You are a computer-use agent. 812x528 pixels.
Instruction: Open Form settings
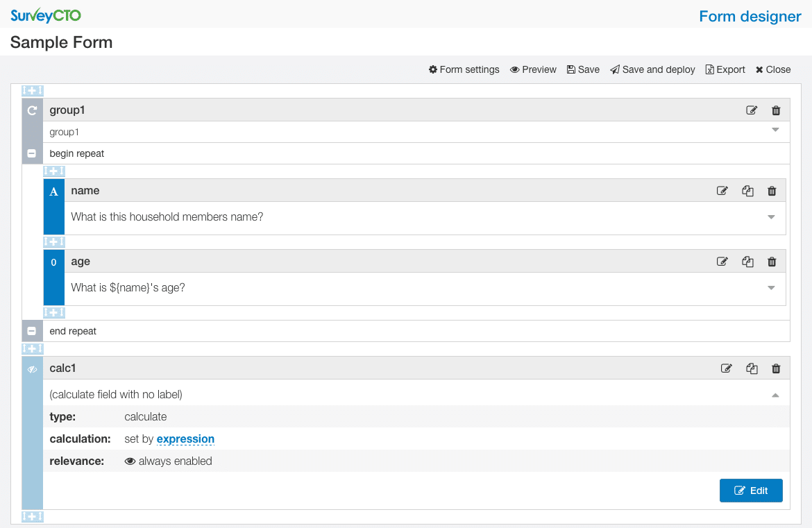(464, 69)
